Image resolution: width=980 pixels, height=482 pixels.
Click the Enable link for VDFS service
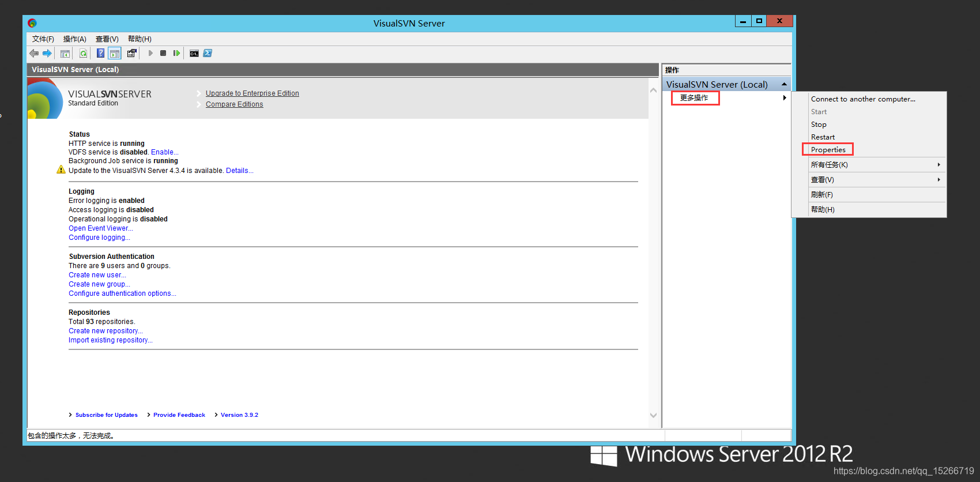164,152
